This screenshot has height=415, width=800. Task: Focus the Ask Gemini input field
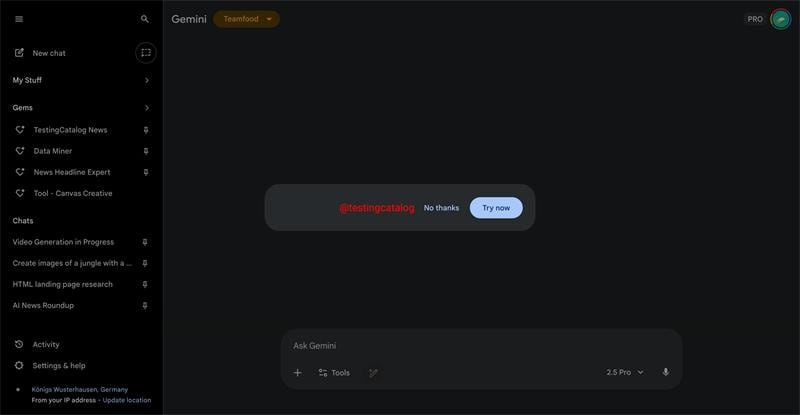[481, 346]
